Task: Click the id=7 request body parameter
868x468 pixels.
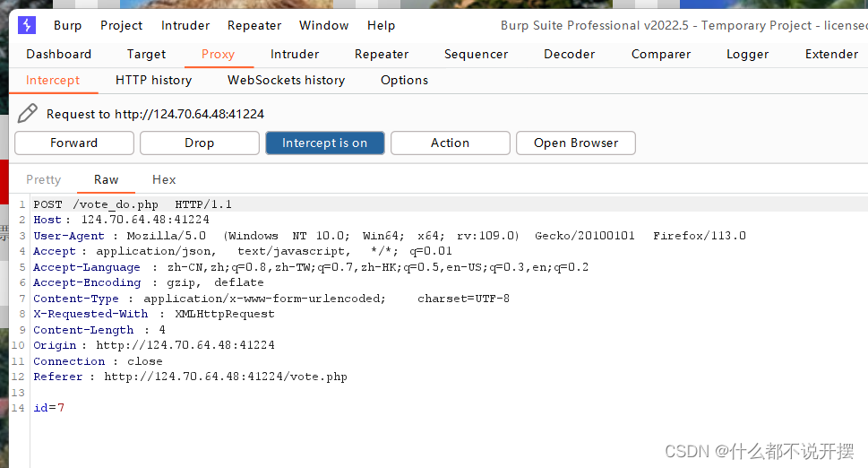Action: (48, 408)
